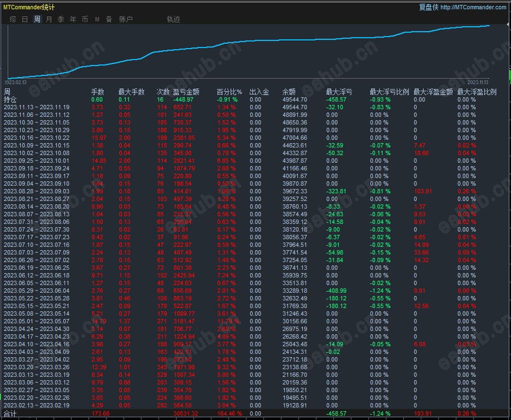Viewport: 511px width, 420px height.
Task: Open the 季 quarterly tab
Action: (61, 19)
